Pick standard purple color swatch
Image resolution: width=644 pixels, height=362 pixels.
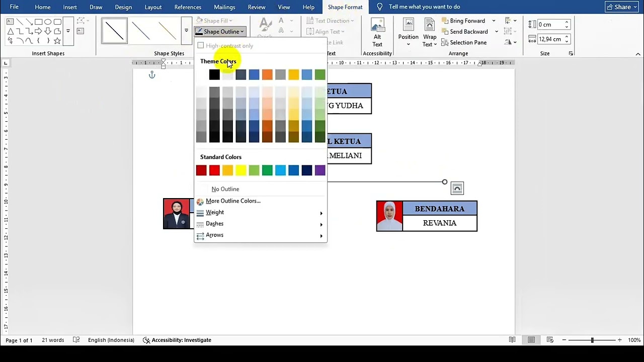(x=320, y=170)
